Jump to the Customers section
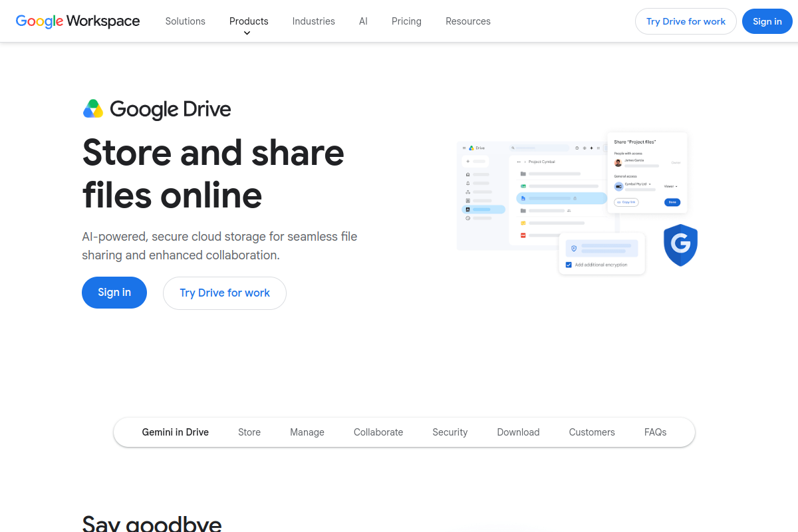 tap(592, 432)
